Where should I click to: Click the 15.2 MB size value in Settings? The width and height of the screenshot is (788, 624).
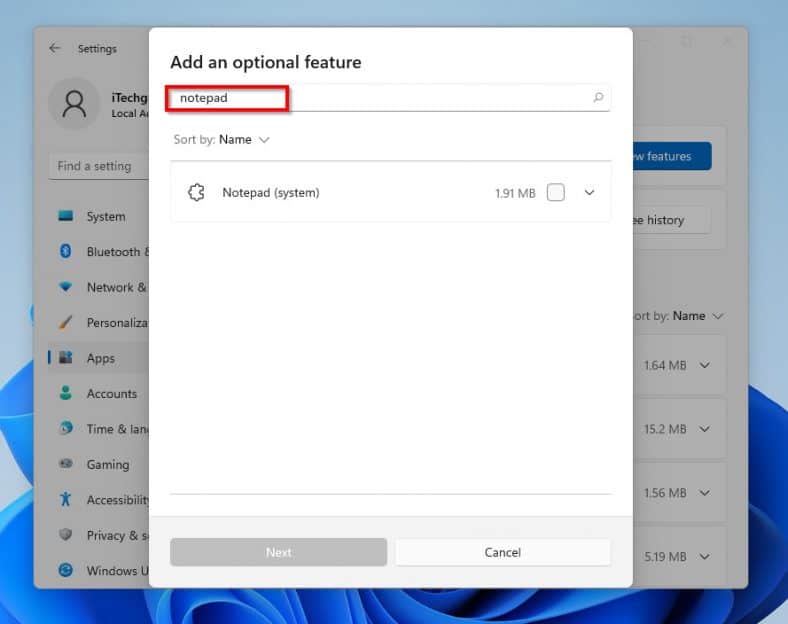pyautogui.click(x=665, y=429)
